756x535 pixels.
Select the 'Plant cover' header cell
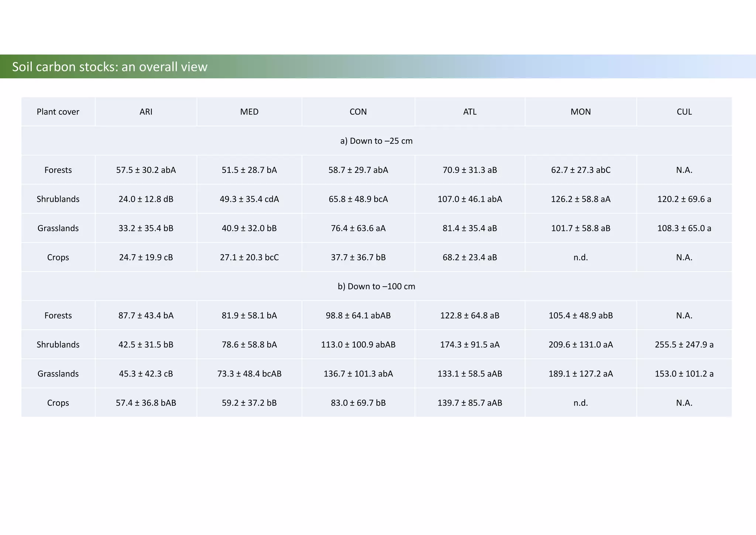point(58,112)
